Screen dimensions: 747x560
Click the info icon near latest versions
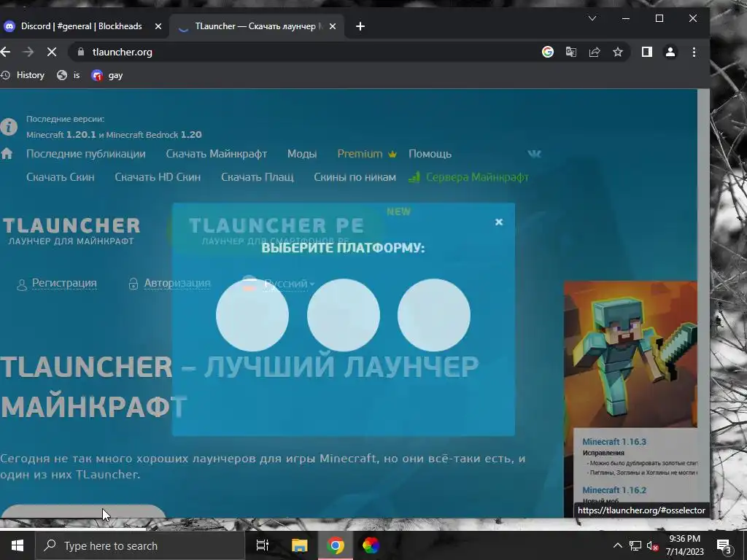(x=8, y=127)
